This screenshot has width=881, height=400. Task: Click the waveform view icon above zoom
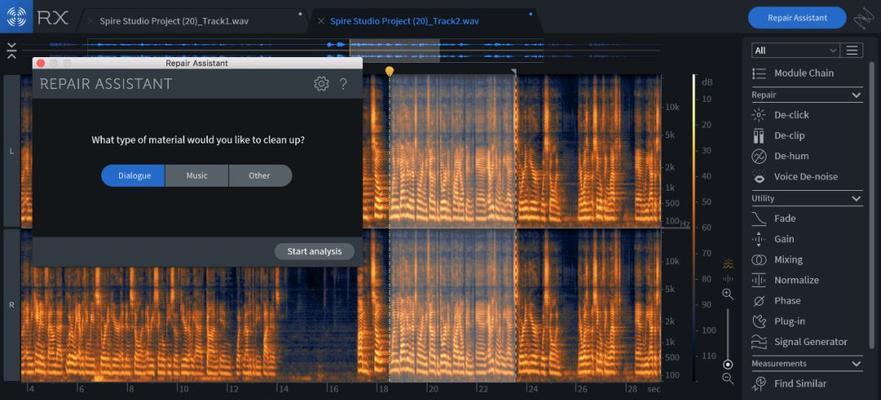pos(728,279)
